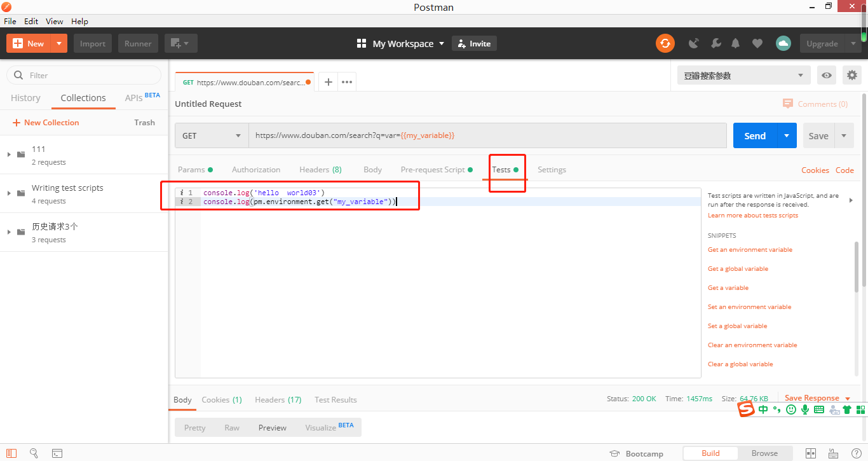Open the Authorization tab
The height and width of the screenshot is (461, 868).
coord(256,170)
